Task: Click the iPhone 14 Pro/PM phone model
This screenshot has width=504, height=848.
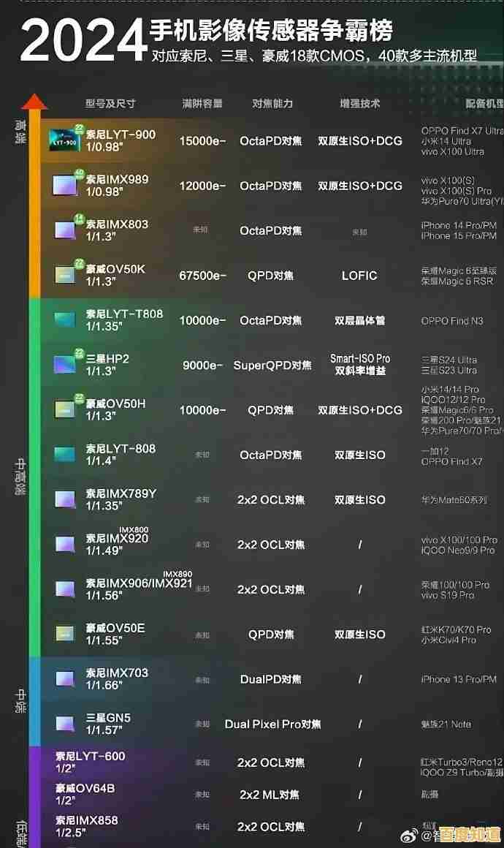Action: (459, 225)
